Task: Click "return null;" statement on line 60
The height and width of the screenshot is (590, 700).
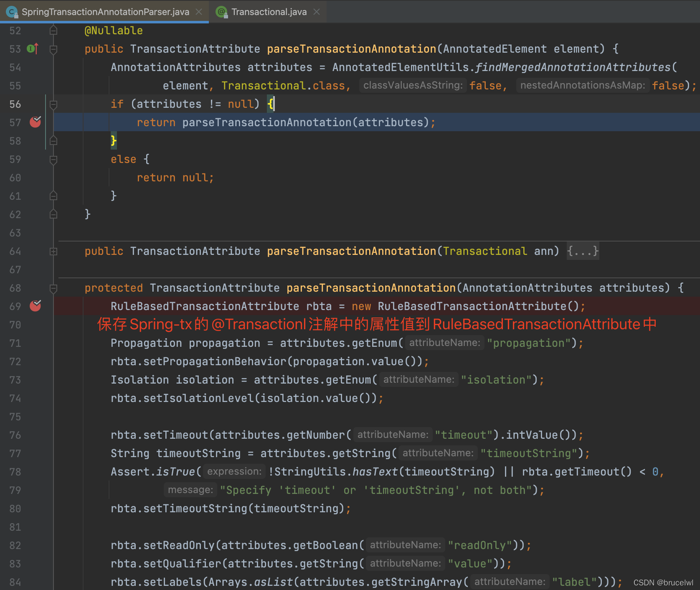Action: pos(175,178)
